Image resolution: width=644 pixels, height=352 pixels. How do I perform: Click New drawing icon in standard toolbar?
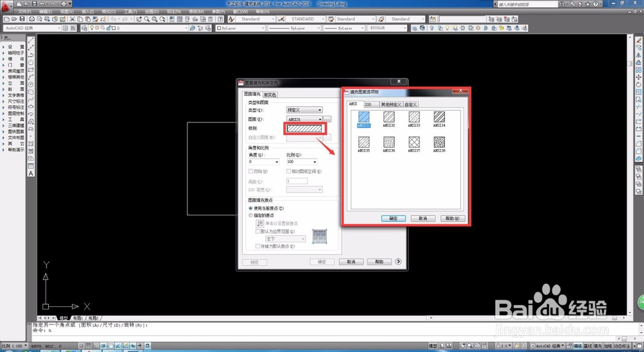click(6, 19)
